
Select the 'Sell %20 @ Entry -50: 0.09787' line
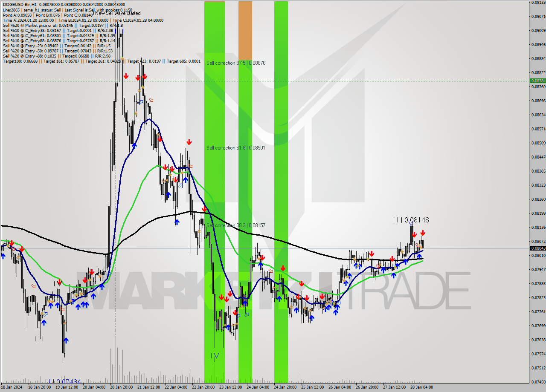pos(58,51)
